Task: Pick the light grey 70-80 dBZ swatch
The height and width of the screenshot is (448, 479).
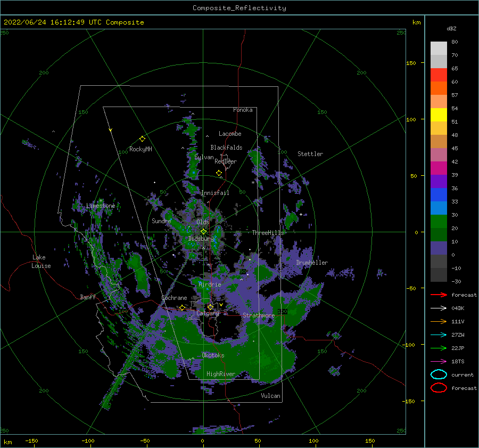Action: pyautogui.click(x=439, y=48)
